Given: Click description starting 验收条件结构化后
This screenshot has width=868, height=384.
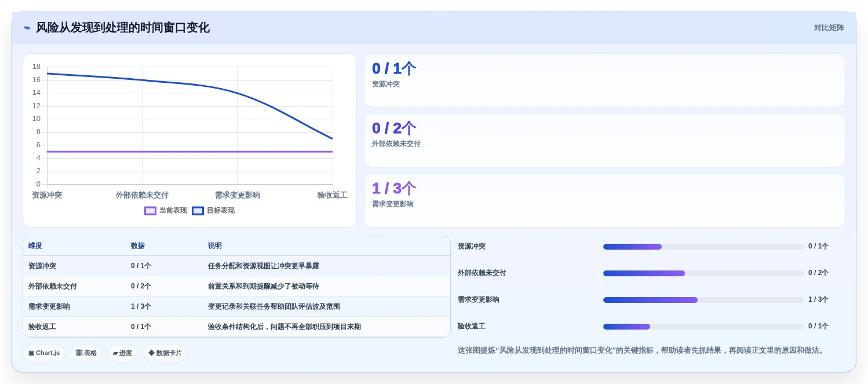Looking at the screenshot, I should 285,327.
